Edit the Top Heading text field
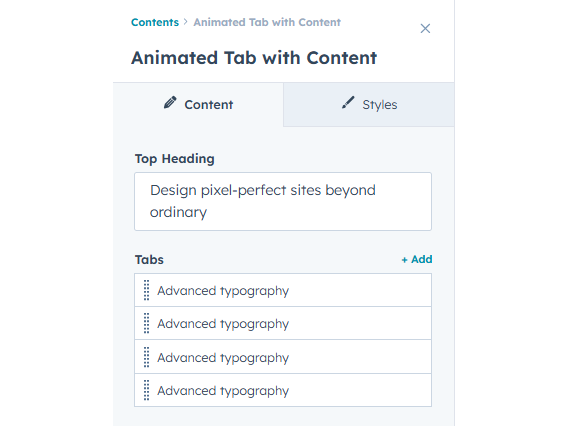Viewport: 568px width, 426px height. pos(283,201)
